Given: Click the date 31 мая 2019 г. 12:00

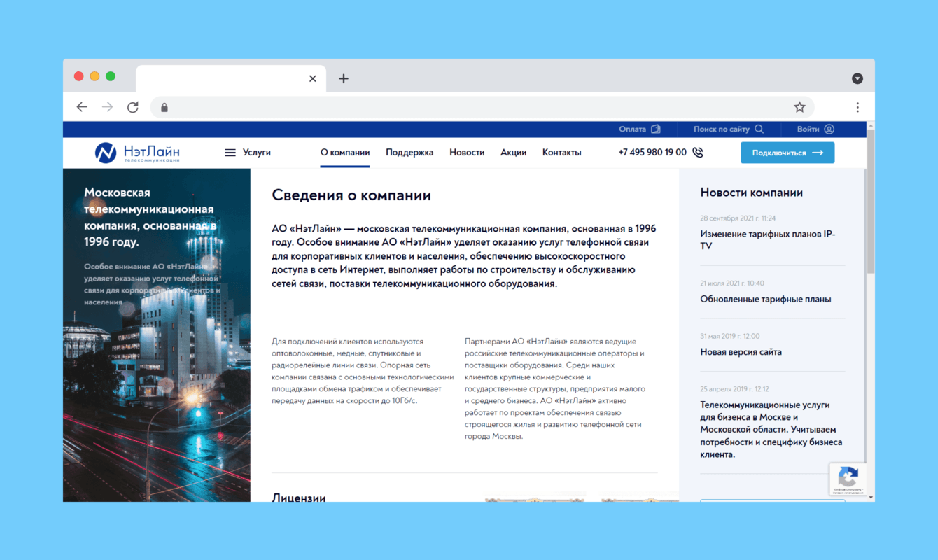Looking at the screenshot, I should (730, 336).
